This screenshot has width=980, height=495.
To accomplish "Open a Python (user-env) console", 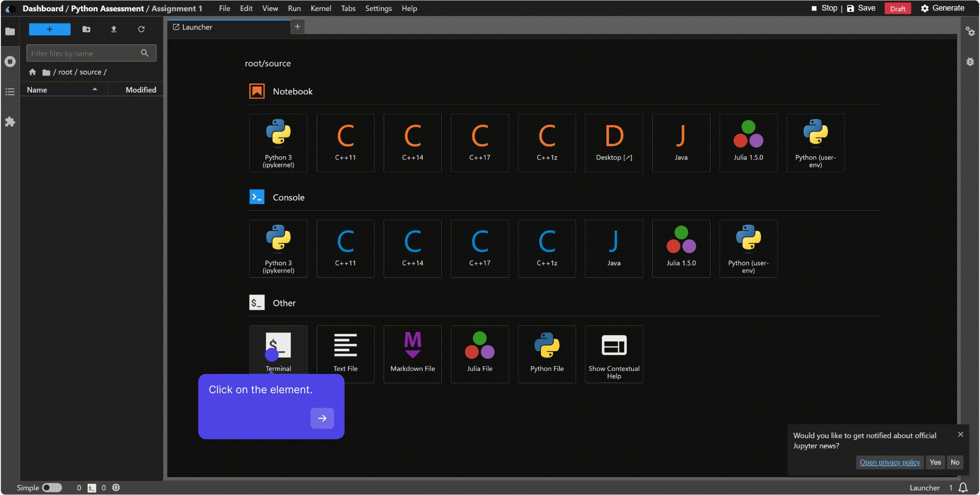I will tap(748, 248).
